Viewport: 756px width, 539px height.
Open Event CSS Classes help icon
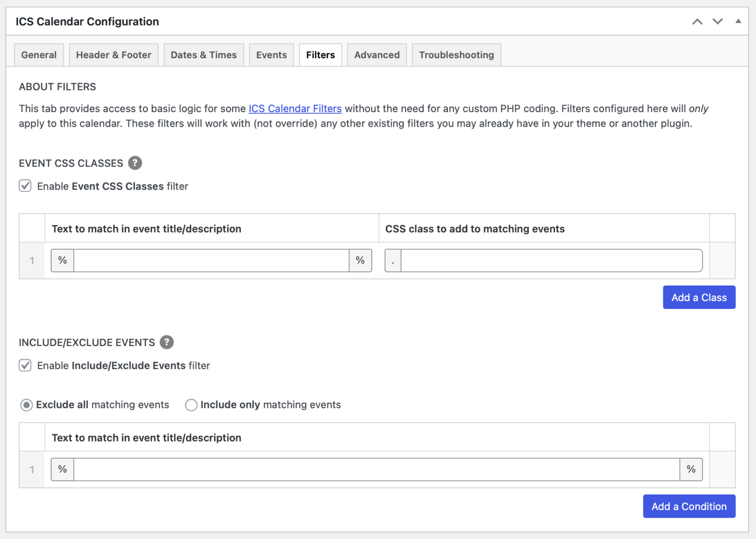[135, 163]
